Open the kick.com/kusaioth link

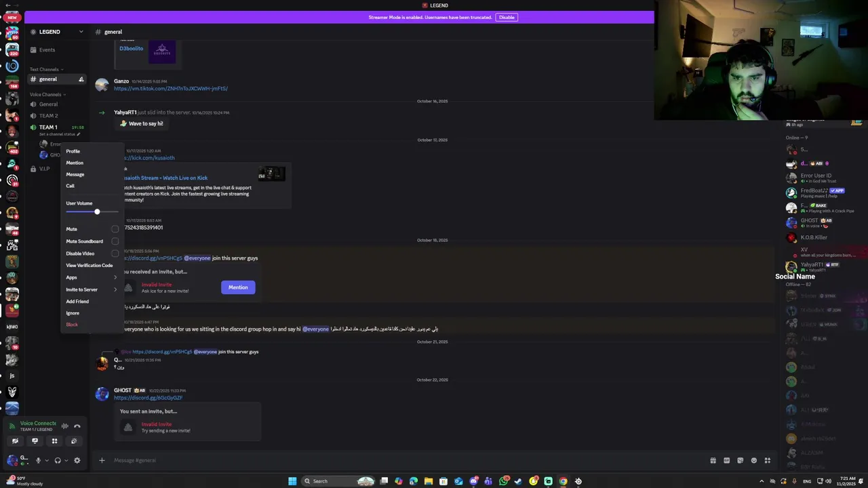pyautogui.click(x=151, y=158)
